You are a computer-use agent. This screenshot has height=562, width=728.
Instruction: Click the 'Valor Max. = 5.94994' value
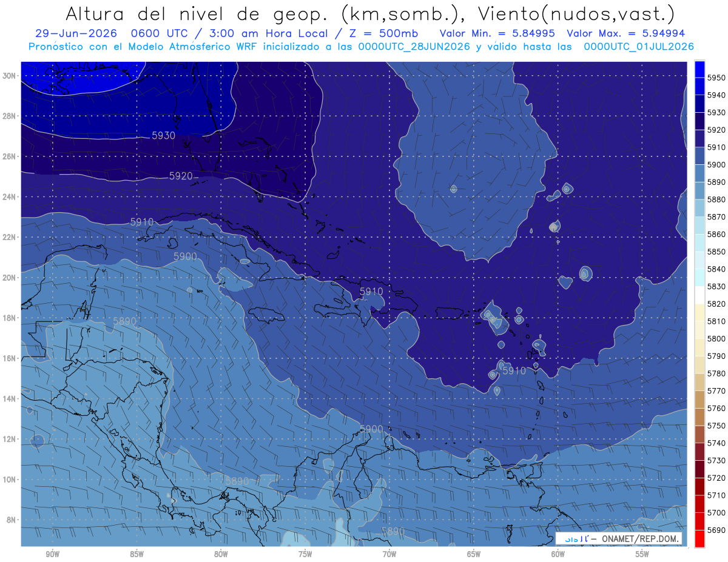click(625, 34)
